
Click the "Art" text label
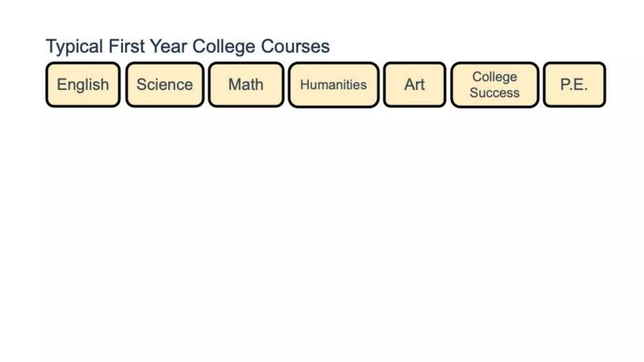(x=414, y=85)
